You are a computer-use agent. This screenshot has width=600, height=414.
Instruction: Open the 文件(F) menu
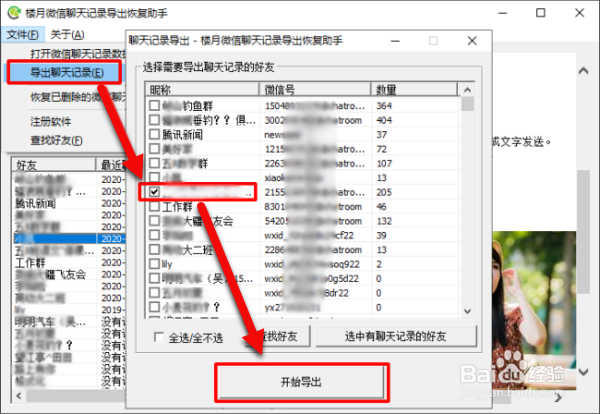coord(23,35)
